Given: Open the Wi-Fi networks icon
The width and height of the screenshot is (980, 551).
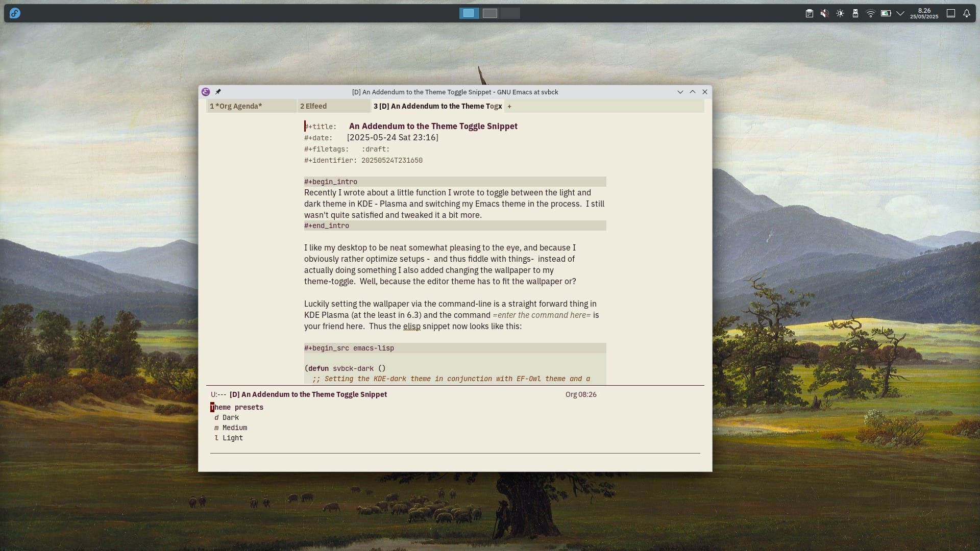Looking at the screenshot, I should [871, 13].
